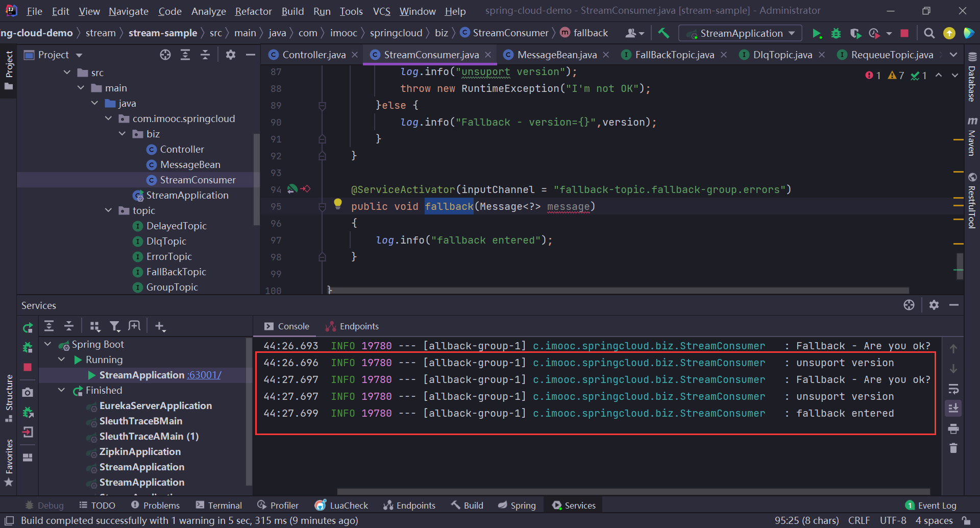980x528 pixels.
Task: Toggle Favorites tool window side tab
Action: pyautogui.click(x=9, y=463)
